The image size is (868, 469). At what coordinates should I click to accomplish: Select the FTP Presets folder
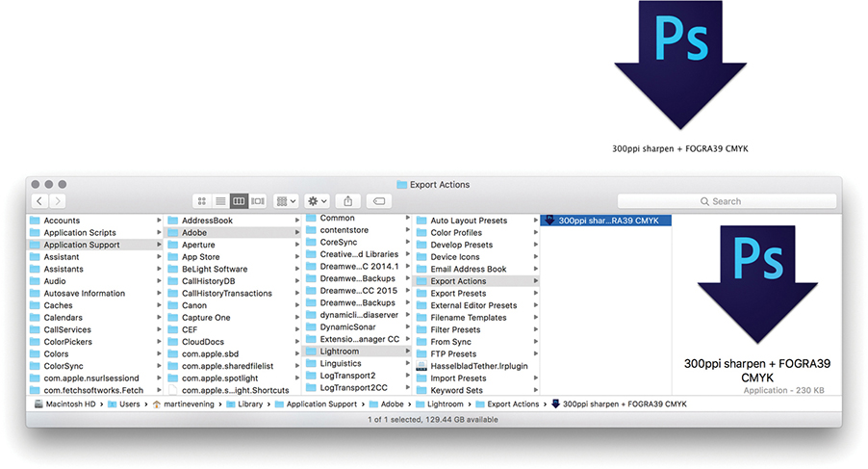tap(476, 353)
